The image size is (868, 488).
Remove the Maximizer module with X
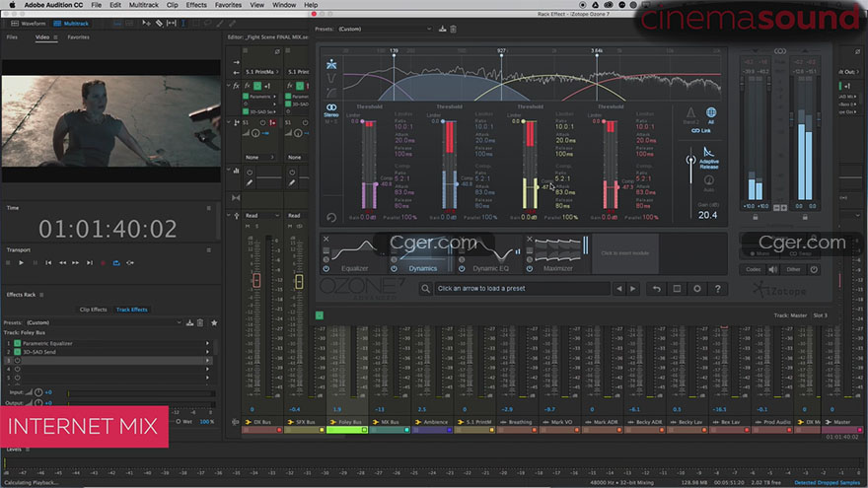530,239
